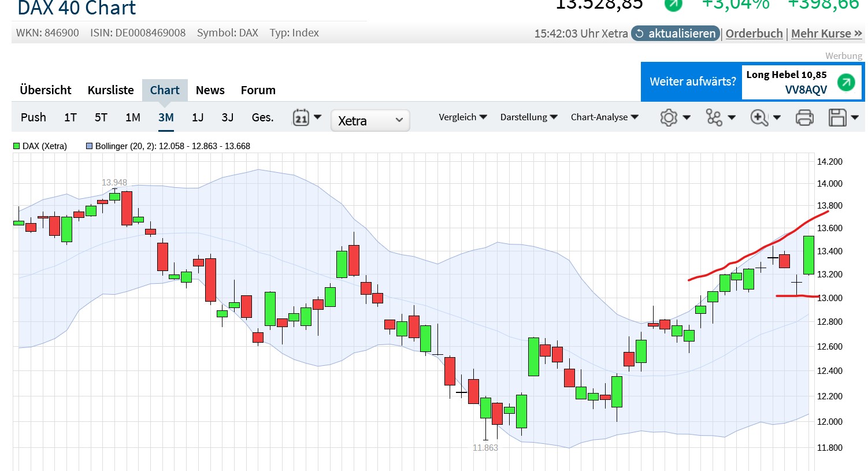Click the zoom magnifier icon
The image size is (868, 471).
pyautogui.click(x=759, y=117)
